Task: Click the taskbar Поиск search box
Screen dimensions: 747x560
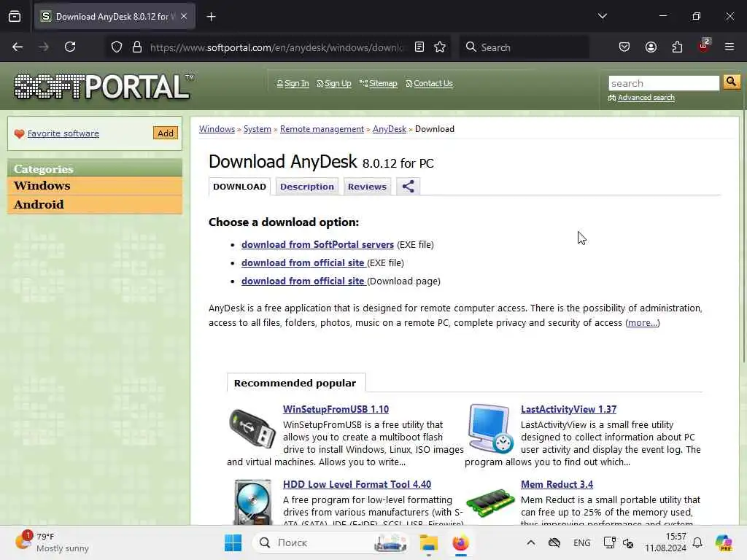Action: pyautogui.click(x=332, y=542)
